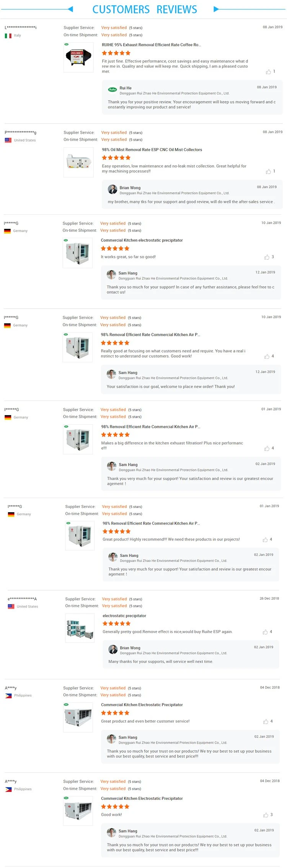Like the 'Really good at focusing' review
287x868 pixels.
[x=267, y=356]
